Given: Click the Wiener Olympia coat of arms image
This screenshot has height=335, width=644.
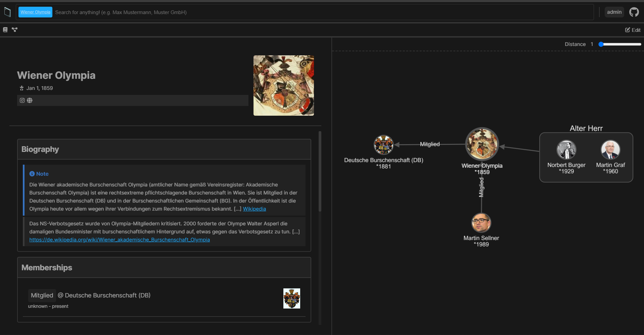Looking at the screenshot, I should point(284,86).
